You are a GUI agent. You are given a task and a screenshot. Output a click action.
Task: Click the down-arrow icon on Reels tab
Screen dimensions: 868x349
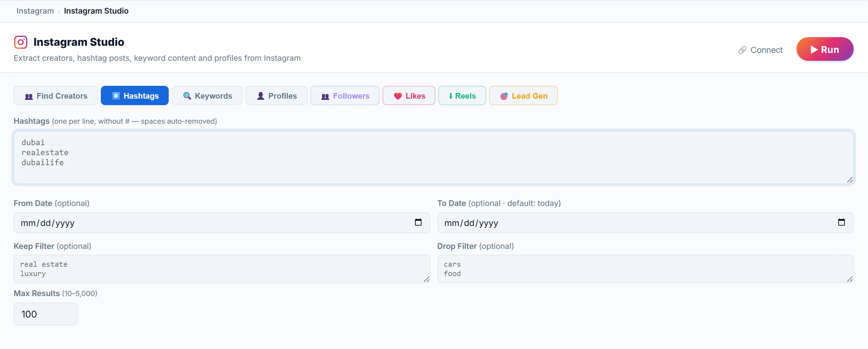[x=451, y=96]
